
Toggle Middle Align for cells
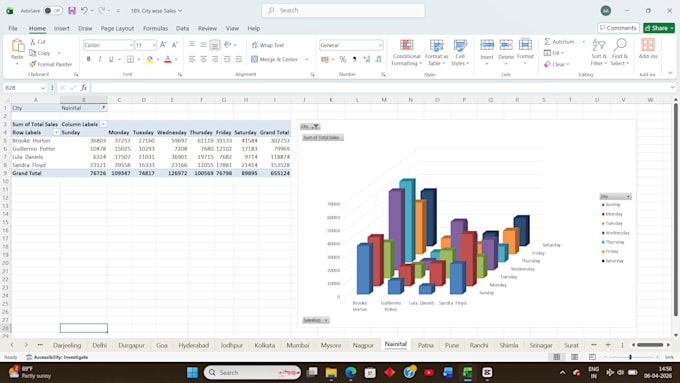point(203,45)
